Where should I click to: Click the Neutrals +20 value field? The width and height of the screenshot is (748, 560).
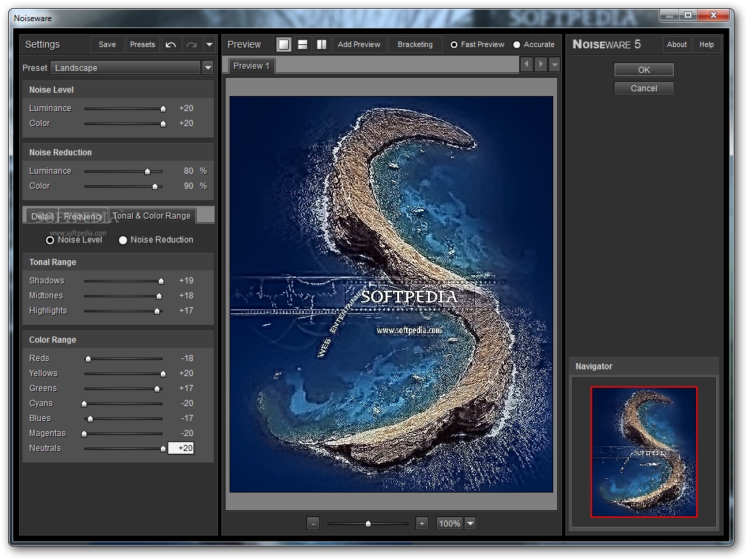click(x=181, y=448)
